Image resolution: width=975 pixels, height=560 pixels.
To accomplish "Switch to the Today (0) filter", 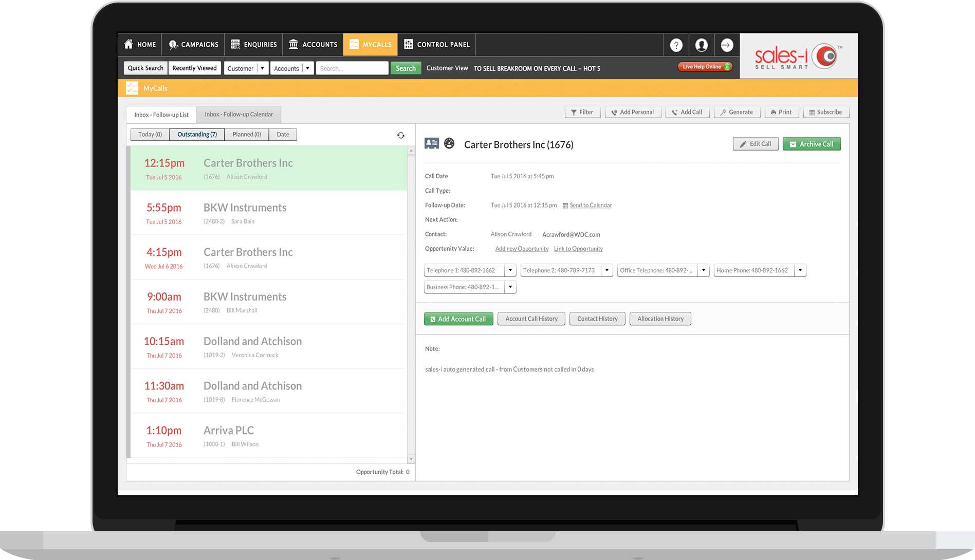I will pos(150,134).
